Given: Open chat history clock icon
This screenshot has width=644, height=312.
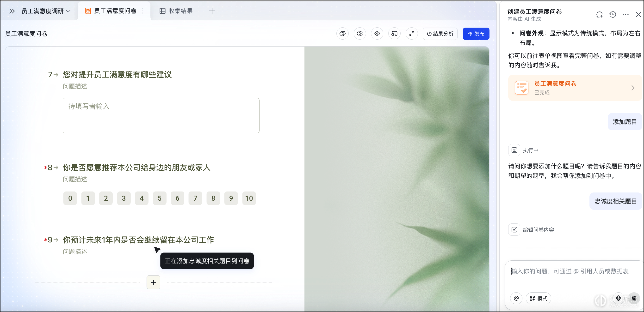Looking at the screenshot, I should click(613, 15).
